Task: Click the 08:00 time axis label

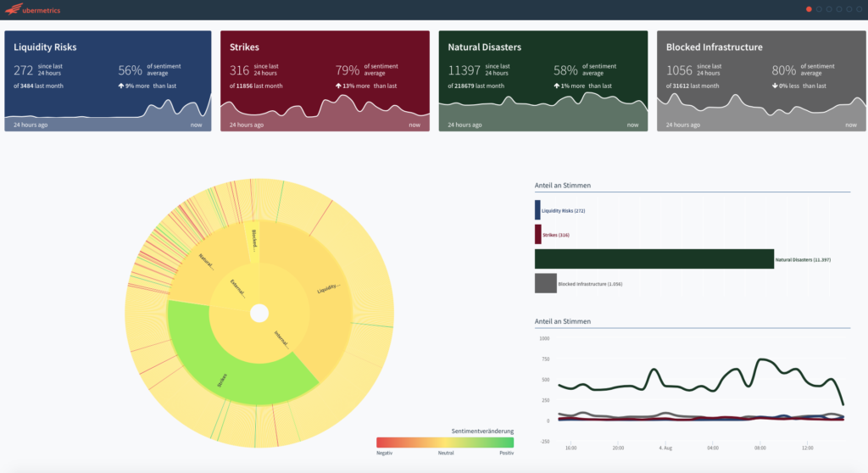Action: (x=760, y=448)
